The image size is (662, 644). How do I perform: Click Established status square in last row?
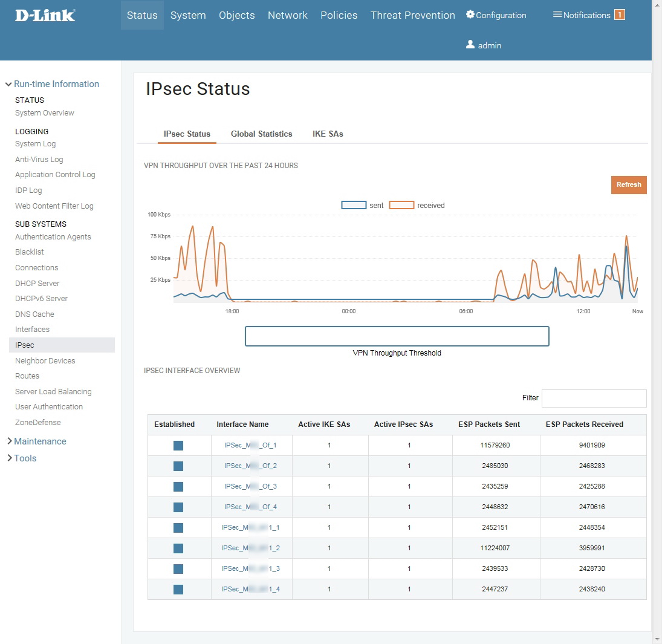point(178,590)
